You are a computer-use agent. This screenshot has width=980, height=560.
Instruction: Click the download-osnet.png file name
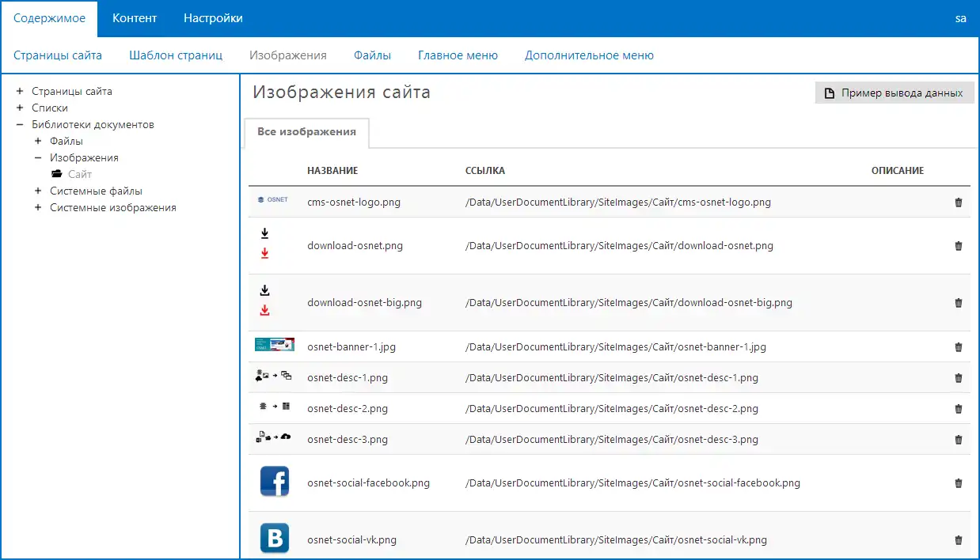[355, 246]
